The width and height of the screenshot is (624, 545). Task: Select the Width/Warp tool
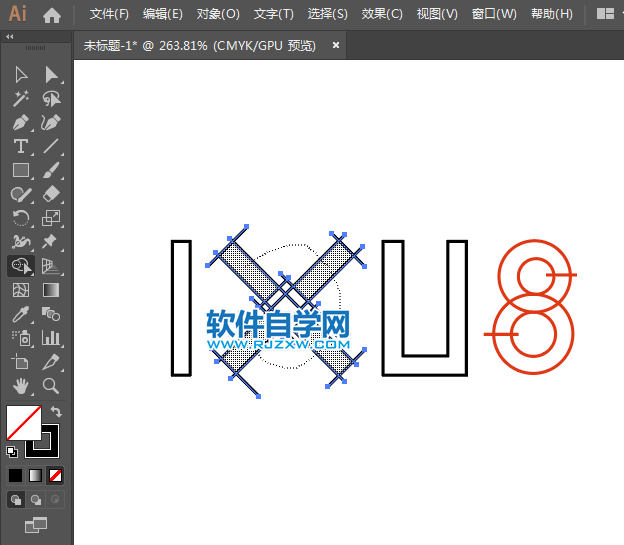[21, 242]
